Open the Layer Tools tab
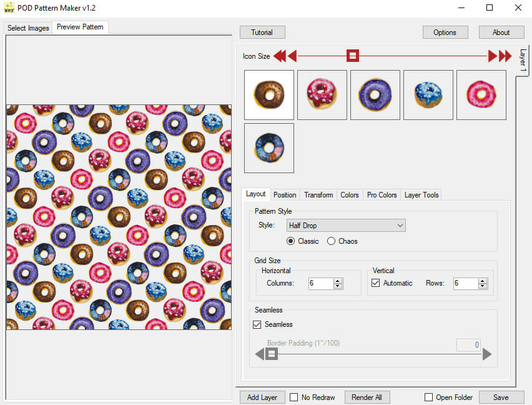532x405 pixels. 421,195
